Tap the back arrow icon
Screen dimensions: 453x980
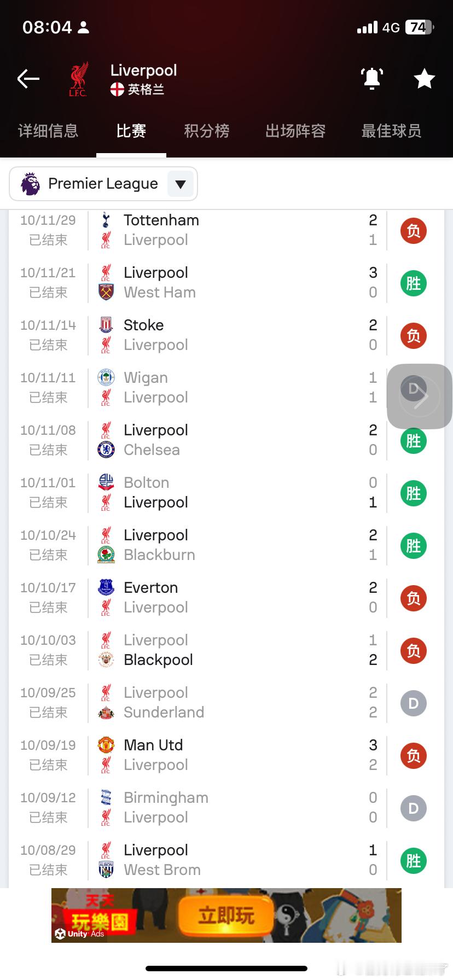(28, 79)
